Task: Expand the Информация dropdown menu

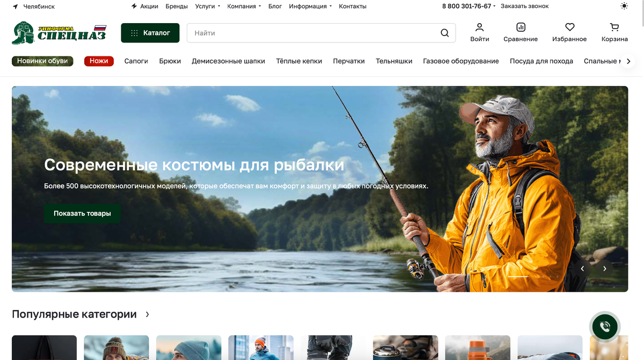Action: 310,6
